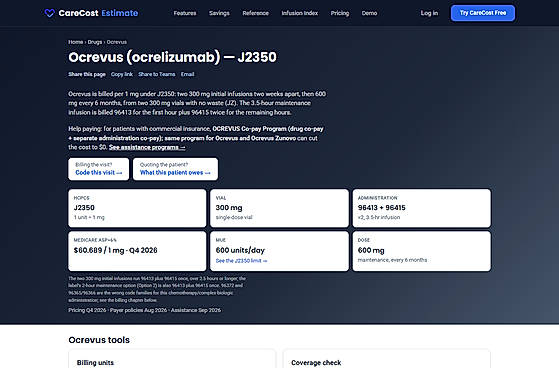Click the 600 units/day MUE value
The image size is (559, 368).
[x=240, y=250]
